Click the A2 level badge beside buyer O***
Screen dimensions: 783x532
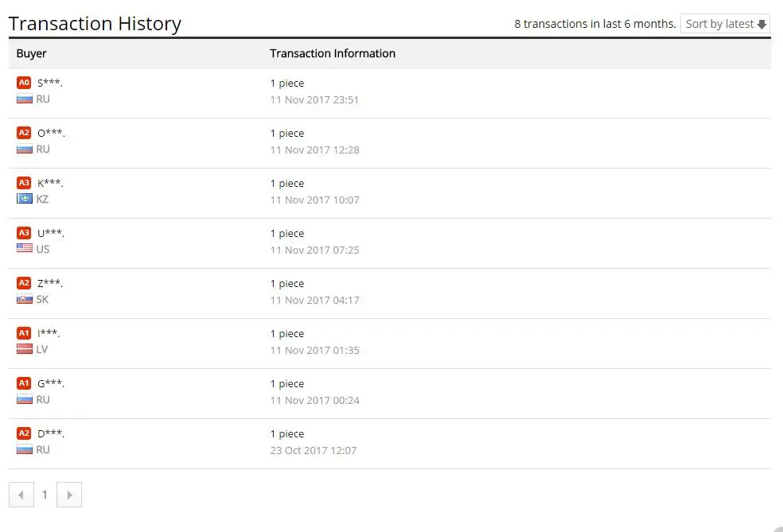[x=24, y=133]
